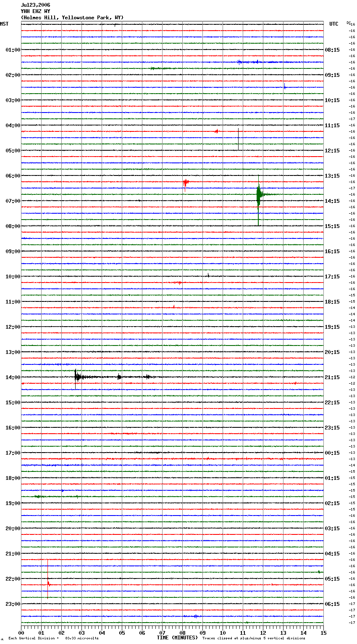The image size is (357, 644).
Task: Select the 01:00 MST row label
Action: pyautogui.click(x=13, y=50)
